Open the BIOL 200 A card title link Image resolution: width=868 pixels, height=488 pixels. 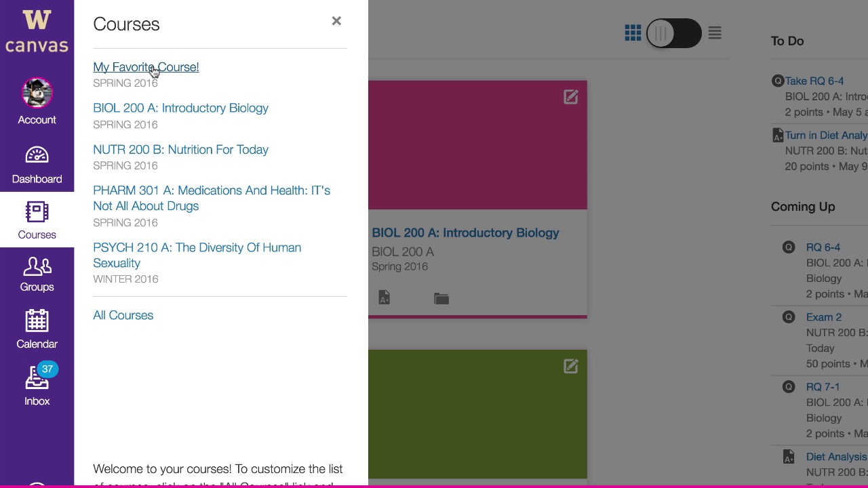[465, 232]
